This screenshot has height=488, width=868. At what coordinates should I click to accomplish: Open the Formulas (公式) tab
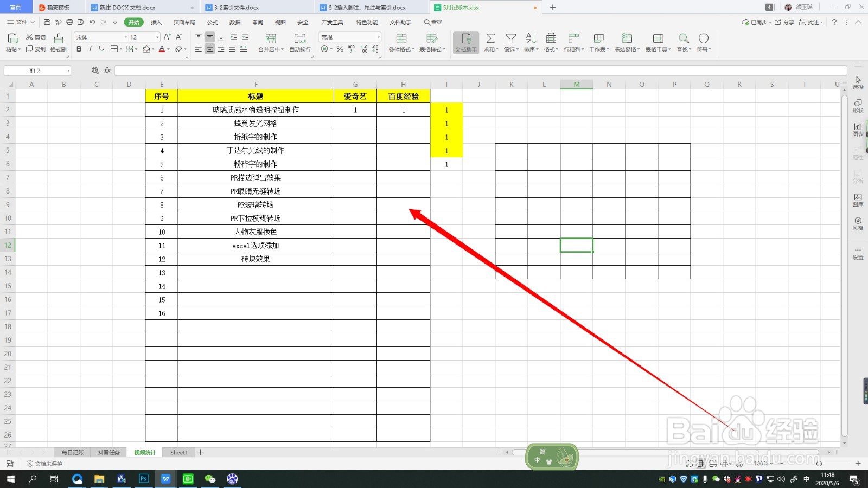213,22
